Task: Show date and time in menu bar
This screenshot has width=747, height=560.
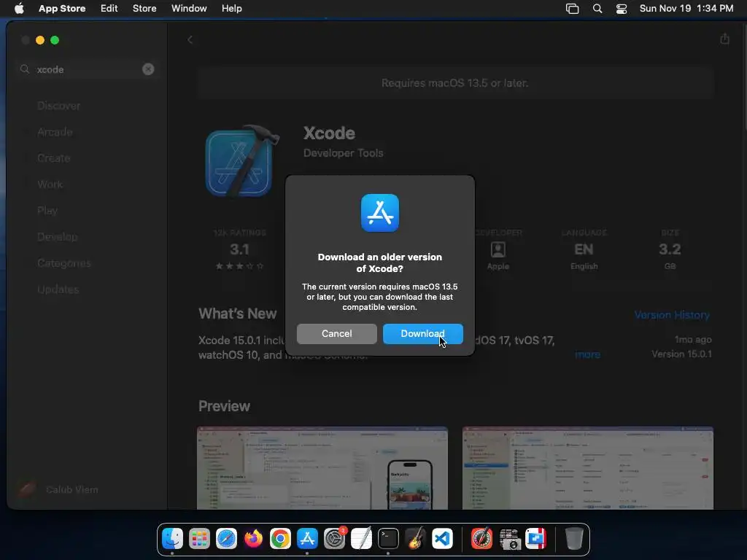Action: pos(686,9)
